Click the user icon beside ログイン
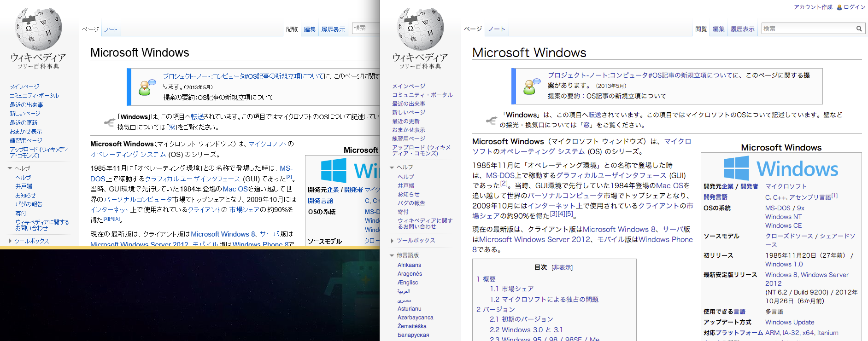The height and width of the screenshot is (341, 868). (x=839, y=7)
